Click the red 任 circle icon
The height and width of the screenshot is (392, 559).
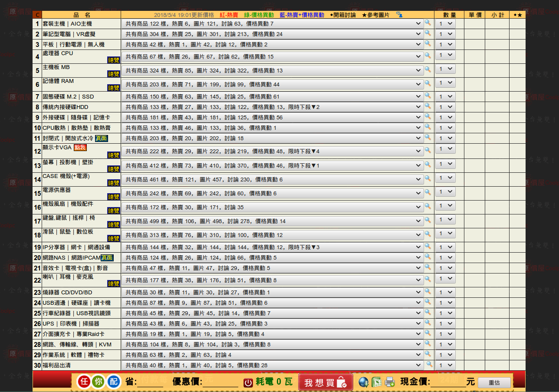[x=84, y=382]
